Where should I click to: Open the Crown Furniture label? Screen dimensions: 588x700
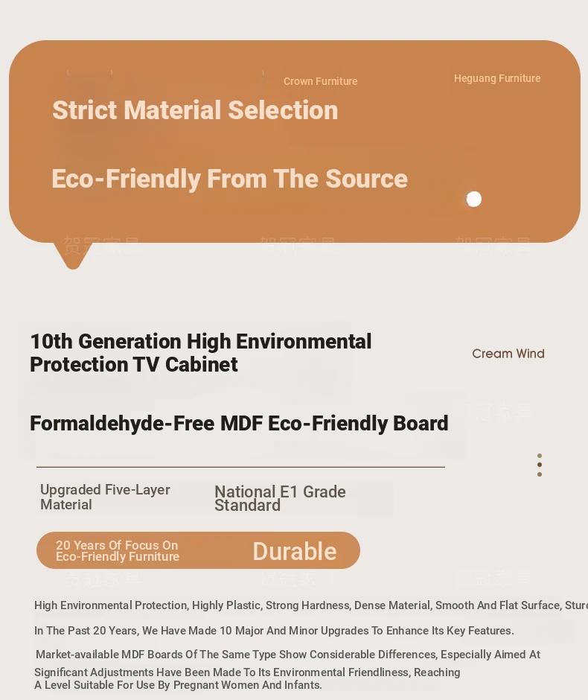(x=320, y=81)
